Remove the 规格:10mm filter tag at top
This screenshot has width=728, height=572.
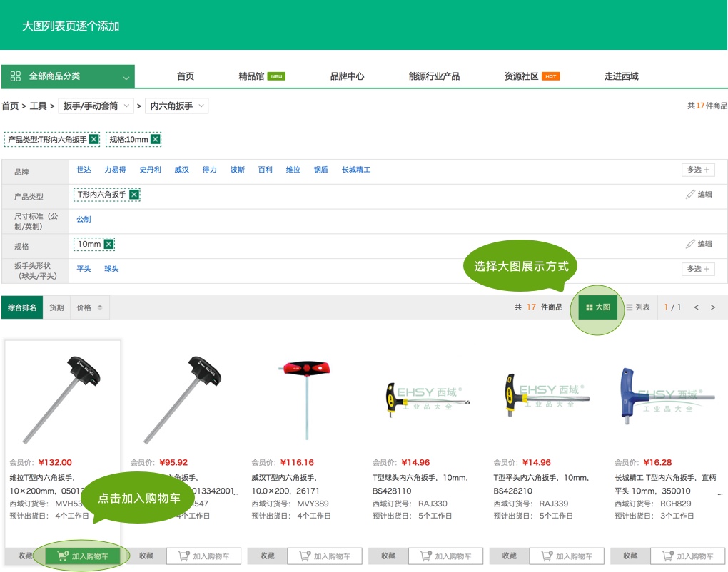point(156,139)
